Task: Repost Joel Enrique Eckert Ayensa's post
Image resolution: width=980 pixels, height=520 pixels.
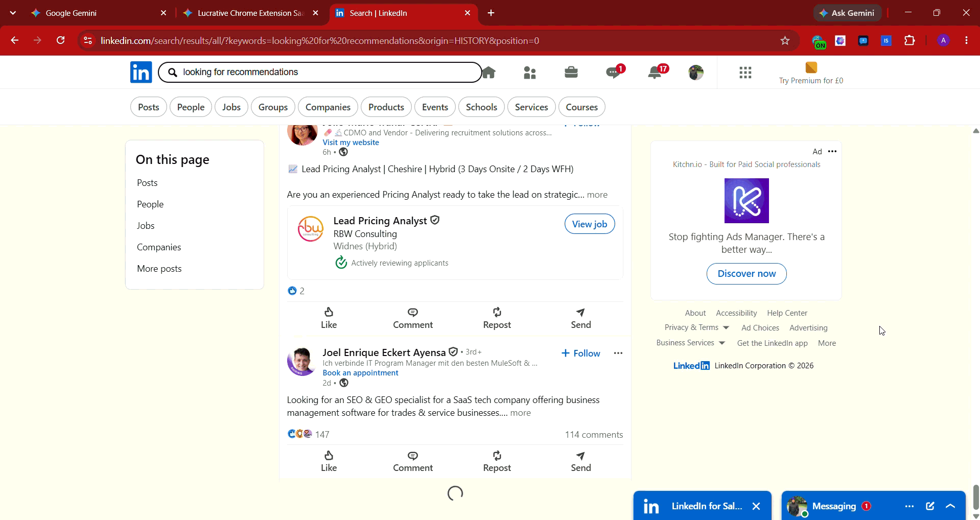Action: [x=497, y=461]
